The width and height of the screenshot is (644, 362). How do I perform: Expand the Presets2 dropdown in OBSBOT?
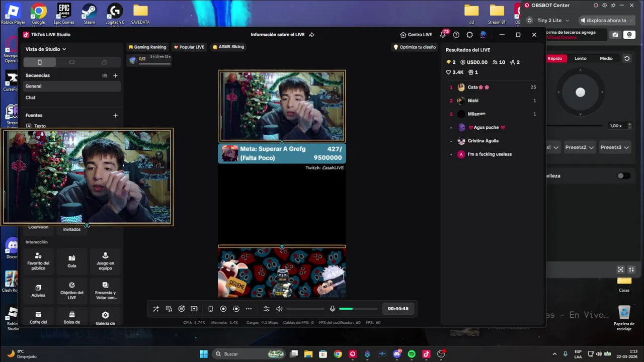coord(579,147)
